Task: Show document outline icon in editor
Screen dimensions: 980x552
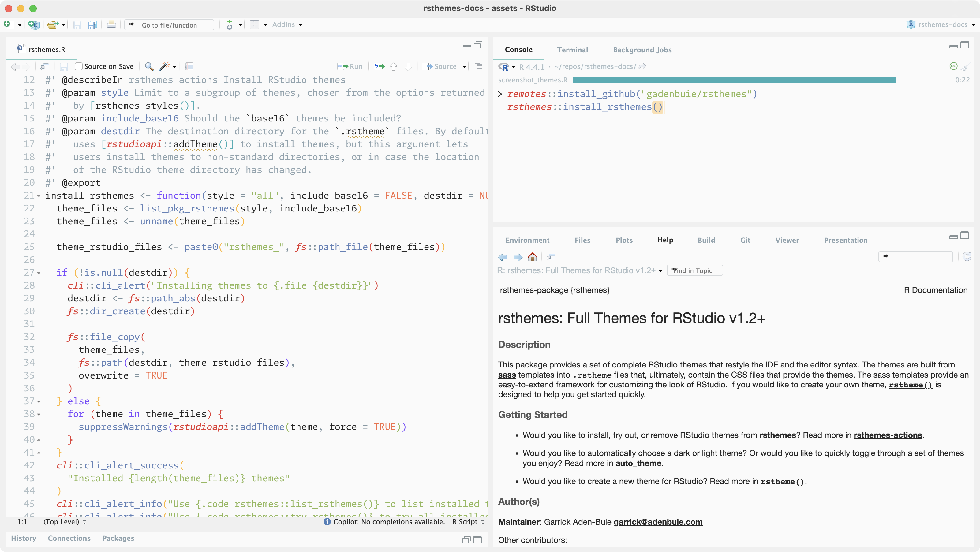Action: pyautogui.click(x=478, y=66)
